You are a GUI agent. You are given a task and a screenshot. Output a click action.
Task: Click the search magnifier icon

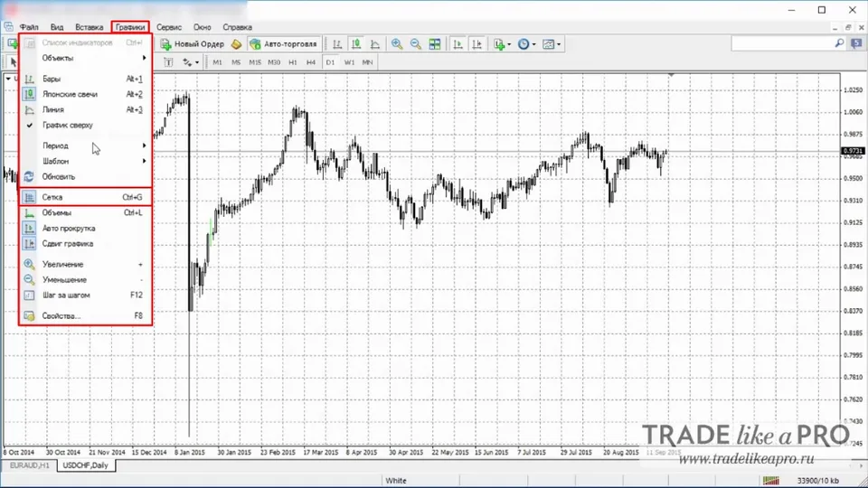click(x=839, y=43)
